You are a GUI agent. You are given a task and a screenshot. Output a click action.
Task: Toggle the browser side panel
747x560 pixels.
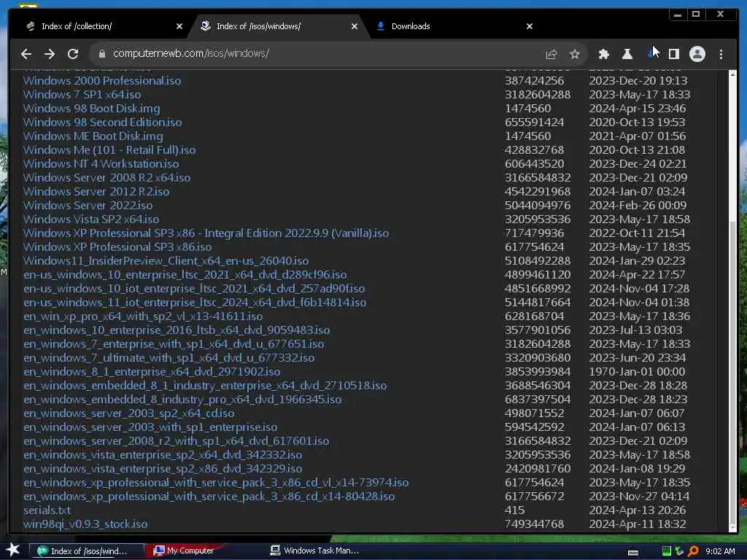pos(673,54)
